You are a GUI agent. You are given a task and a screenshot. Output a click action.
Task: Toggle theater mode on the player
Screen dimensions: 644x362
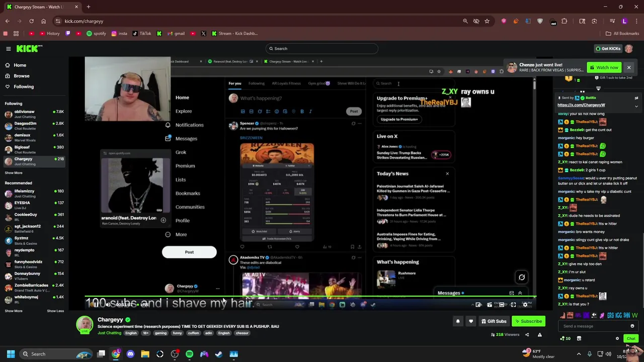(501, 305)
